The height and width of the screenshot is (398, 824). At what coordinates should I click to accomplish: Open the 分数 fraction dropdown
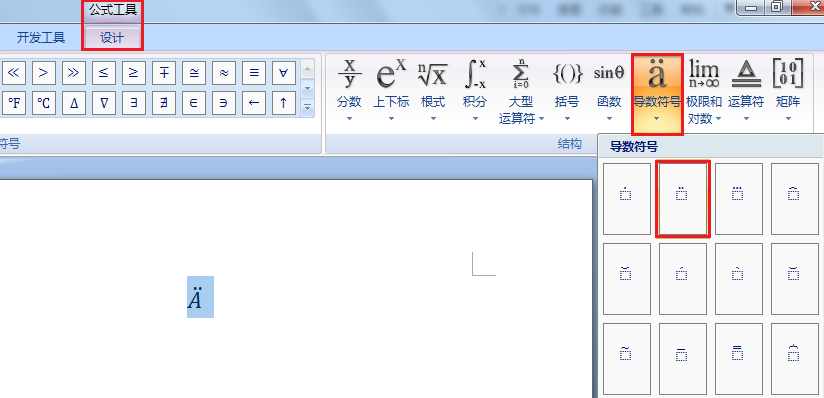(x=349, y=90)
